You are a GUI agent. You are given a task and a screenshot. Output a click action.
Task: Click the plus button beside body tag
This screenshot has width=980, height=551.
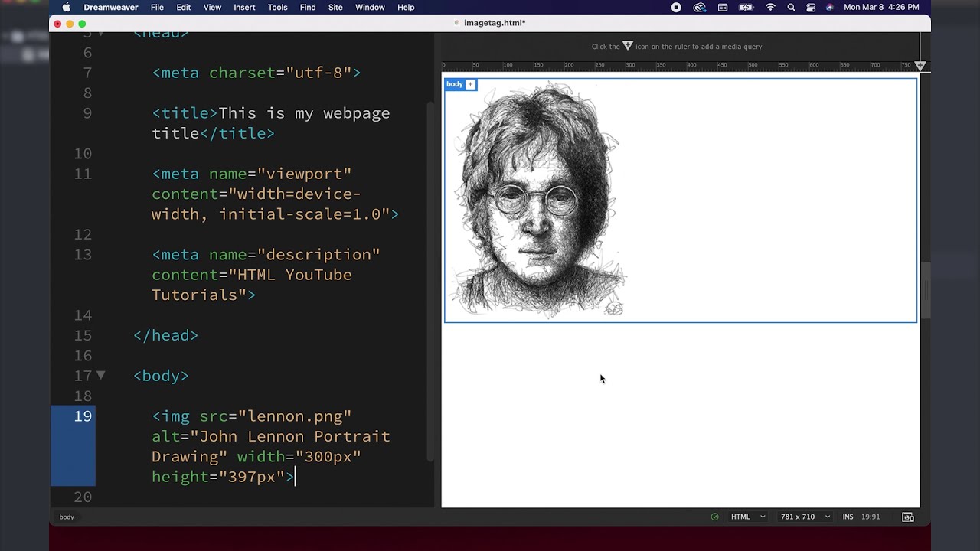(470, 84)
